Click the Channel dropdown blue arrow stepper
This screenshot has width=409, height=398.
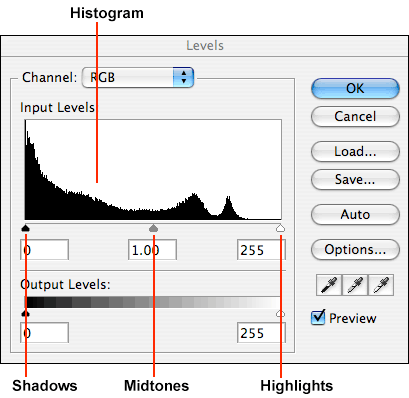pos(183,77)
